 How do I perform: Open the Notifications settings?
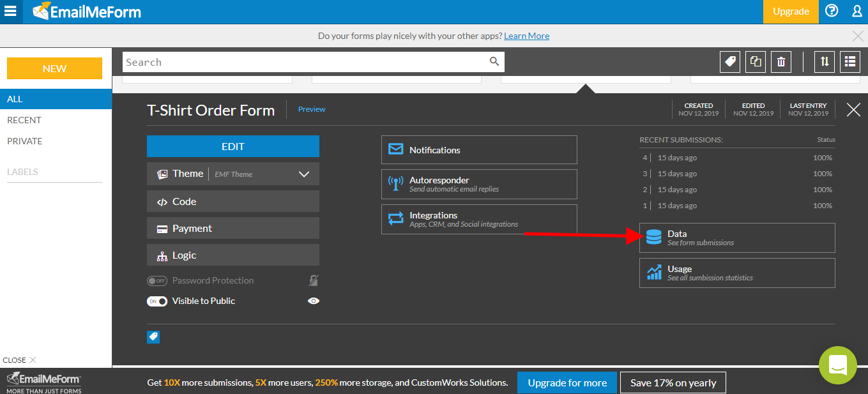tap(479, 149)
